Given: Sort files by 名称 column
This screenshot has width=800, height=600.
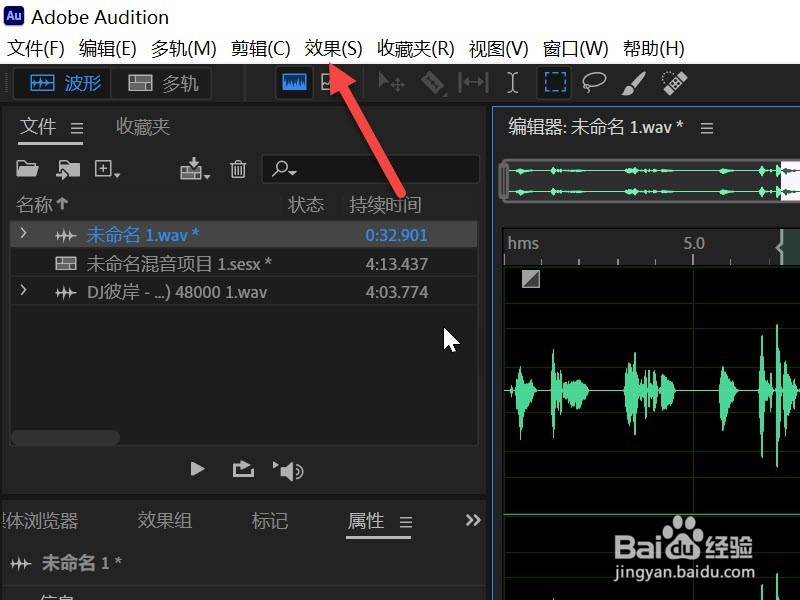Looking at the screenshot, I should click(42, 205).
